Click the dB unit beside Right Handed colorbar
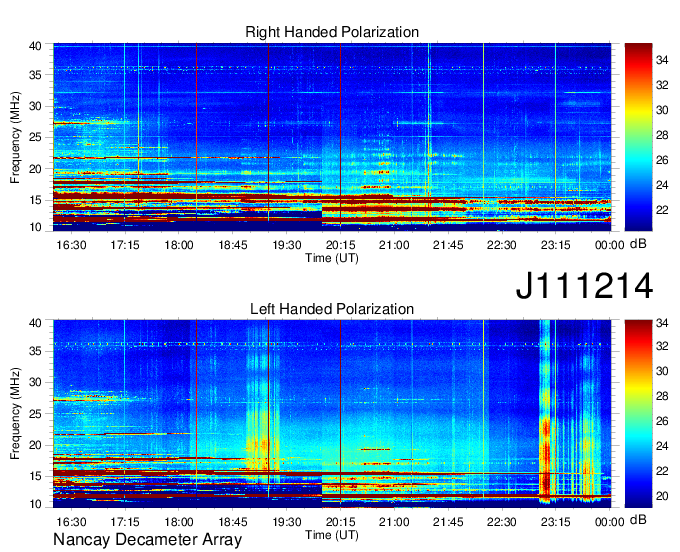This screenshot has height=552, width=680. pos(638,244)
